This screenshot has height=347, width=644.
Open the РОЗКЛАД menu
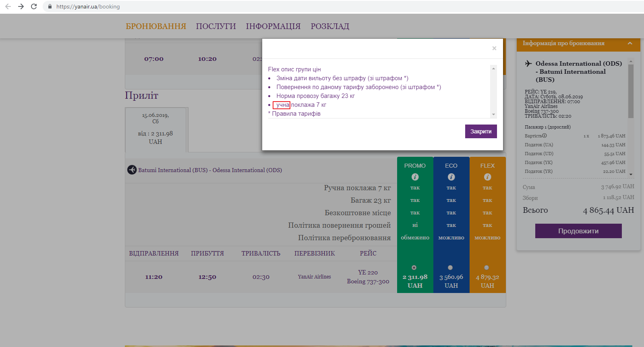[x=330, y=27]
